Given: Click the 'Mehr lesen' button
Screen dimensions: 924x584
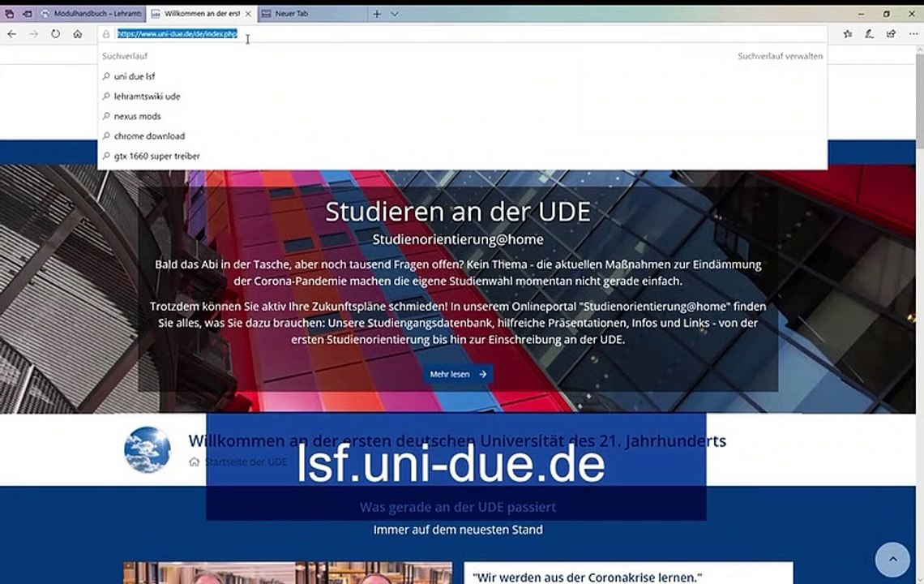Looking at the screenshot, I should [458, 374].
